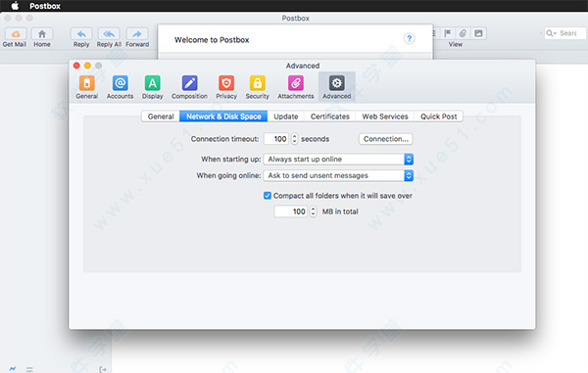Image resolution: width=588 pixels, height=373 pixels.
Task: Open the When starting up dropdown
Action: click(x=338, y=160)
